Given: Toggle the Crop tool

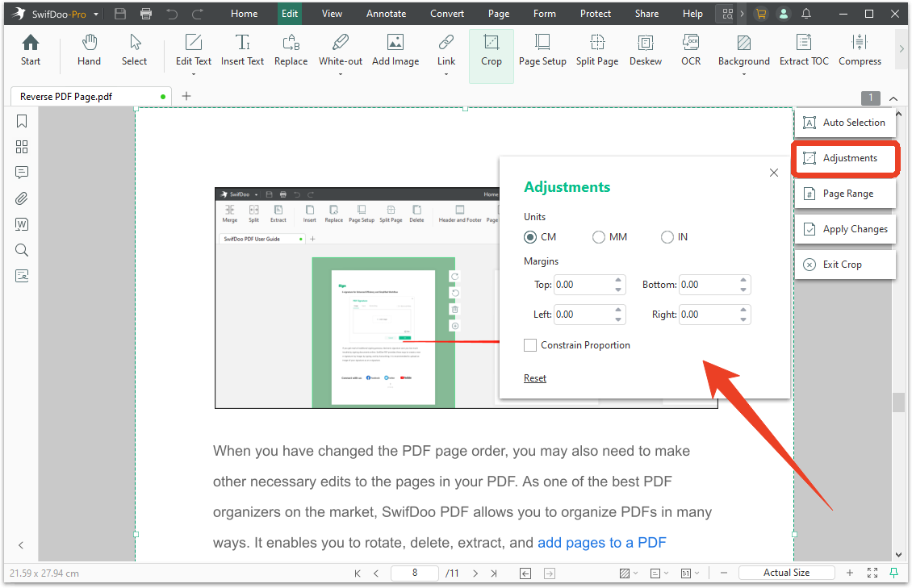Looking at the screenshot, I should click(x=492, y=56).
